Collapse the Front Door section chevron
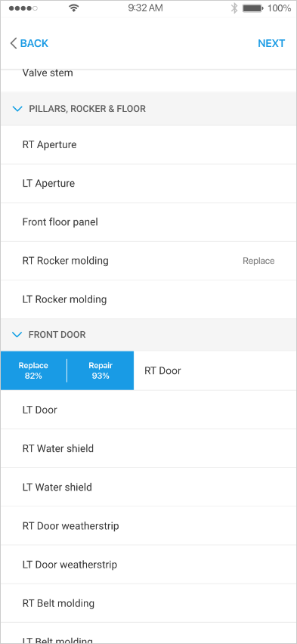 [17, 335]
